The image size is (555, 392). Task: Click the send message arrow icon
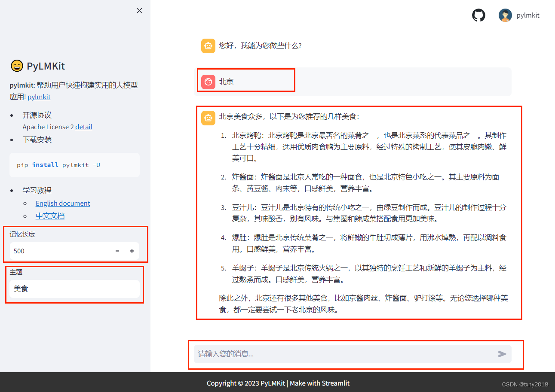(x=502, y=354)
